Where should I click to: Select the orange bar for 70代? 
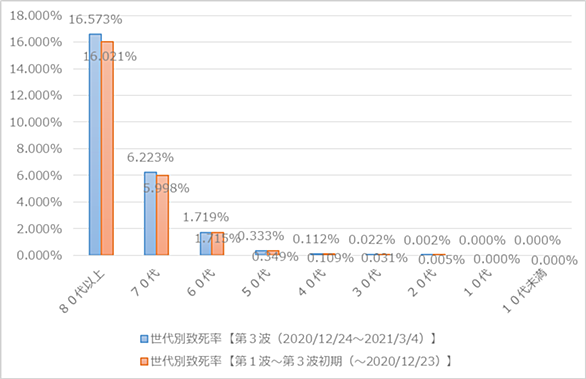pyautogui.click(x=163, y=215)
